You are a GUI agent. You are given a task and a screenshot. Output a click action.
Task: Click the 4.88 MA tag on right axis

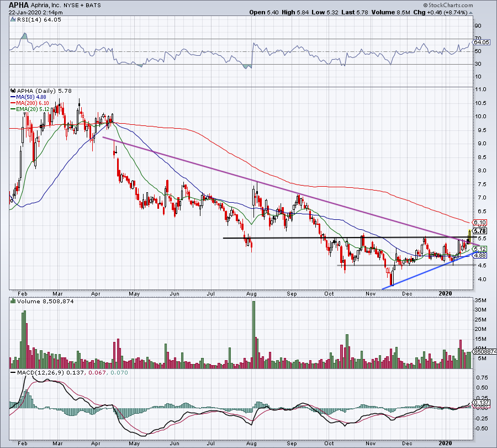tap(480, 255)
